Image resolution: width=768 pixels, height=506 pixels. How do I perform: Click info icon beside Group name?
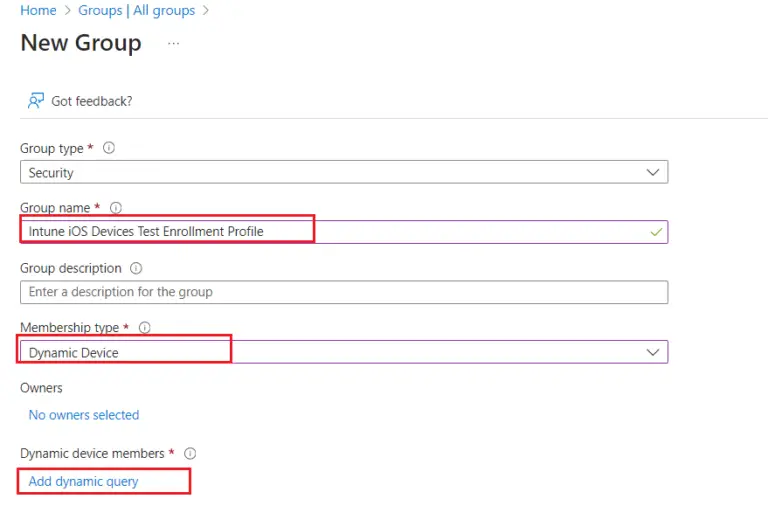[x=116, y=208]
